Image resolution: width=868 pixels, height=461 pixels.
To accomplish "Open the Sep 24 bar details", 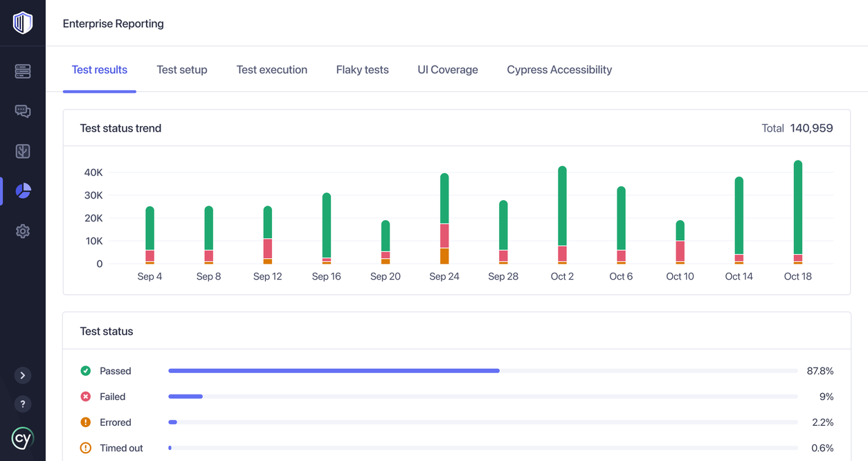I will [x=444, y=215].
